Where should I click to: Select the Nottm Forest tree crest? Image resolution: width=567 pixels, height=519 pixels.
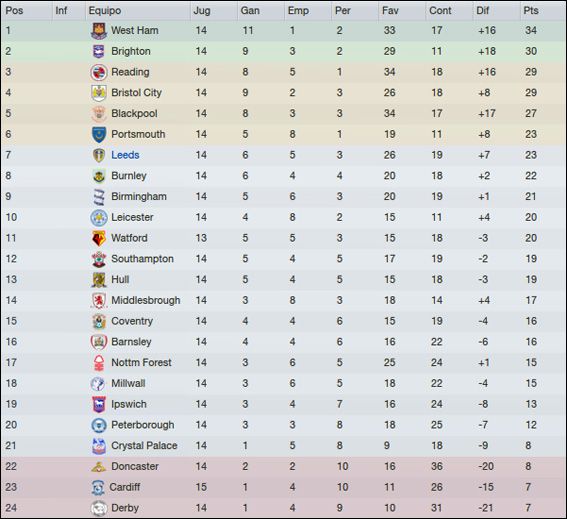[99, 363]
